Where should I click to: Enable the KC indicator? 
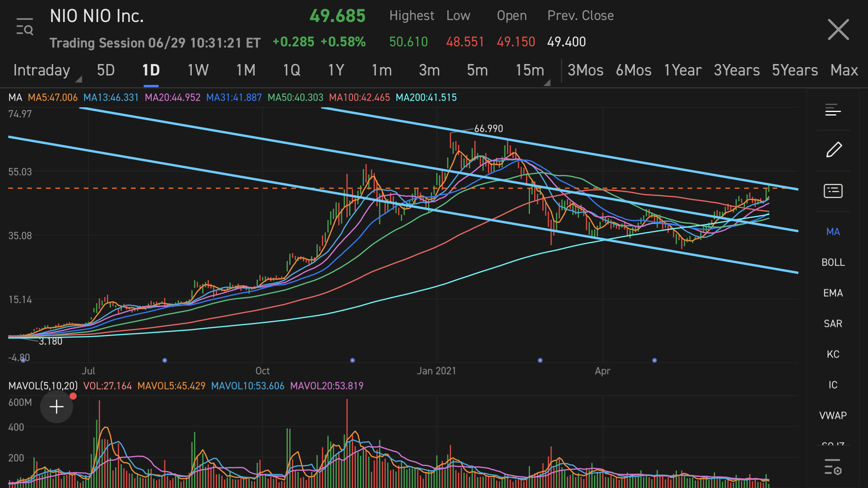pyautogui.click(x=833, y=354)
